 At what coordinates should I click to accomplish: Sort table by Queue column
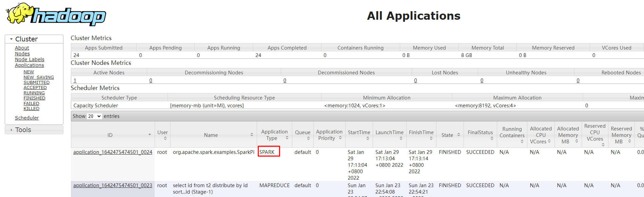click(303, 135)
